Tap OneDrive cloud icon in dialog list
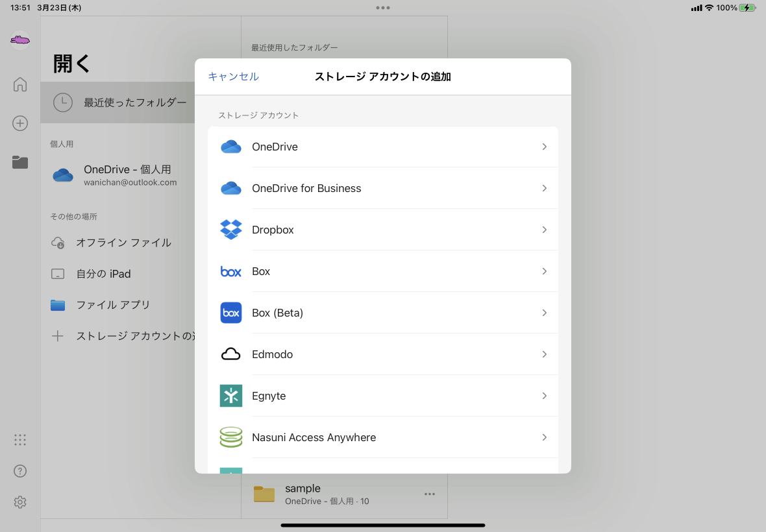766x532 pixels. [231, 147]
